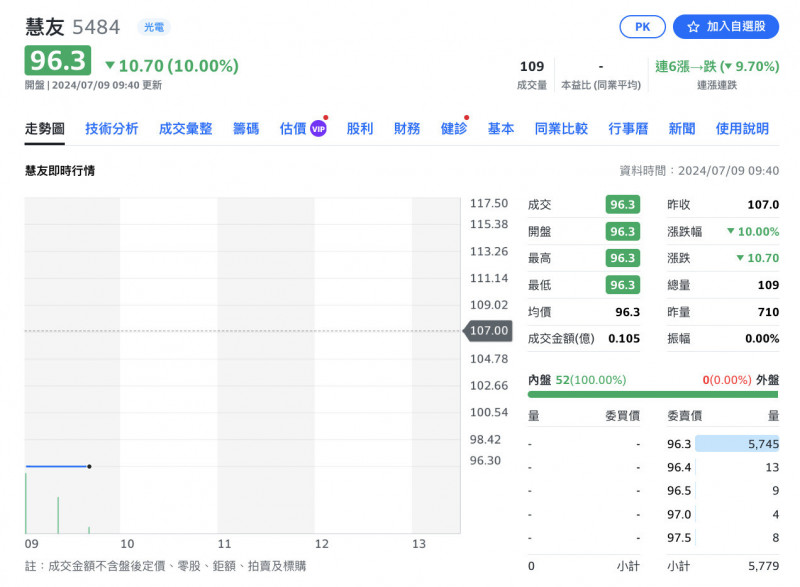Image resolution: width=800 pixels, height=587 pixels.
Task: Click the 委買價 column header
Action: (622, 416)
